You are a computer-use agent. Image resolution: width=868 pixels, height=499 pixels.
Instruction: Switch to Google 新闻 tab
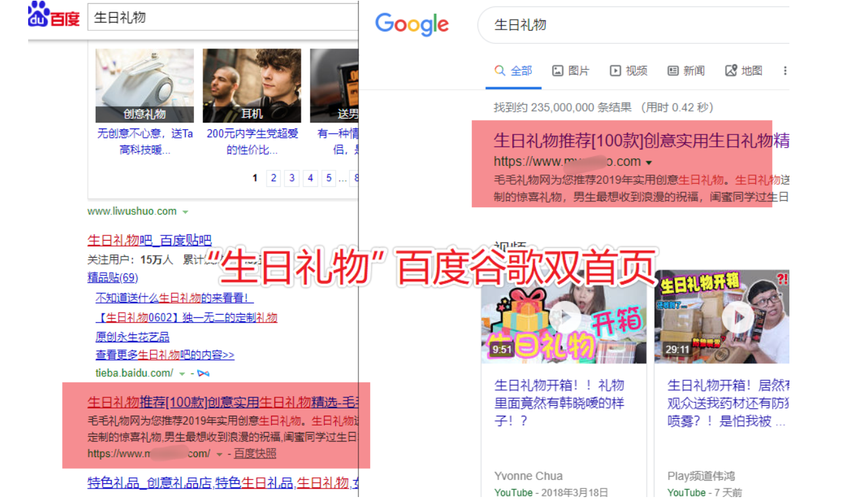[686, 71]
